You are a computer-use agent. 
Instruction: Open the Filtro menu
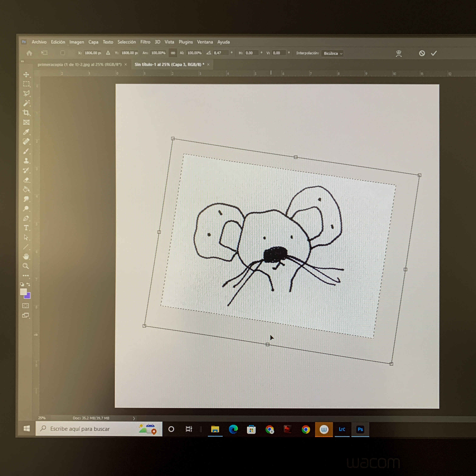click(x=145, y=42)
